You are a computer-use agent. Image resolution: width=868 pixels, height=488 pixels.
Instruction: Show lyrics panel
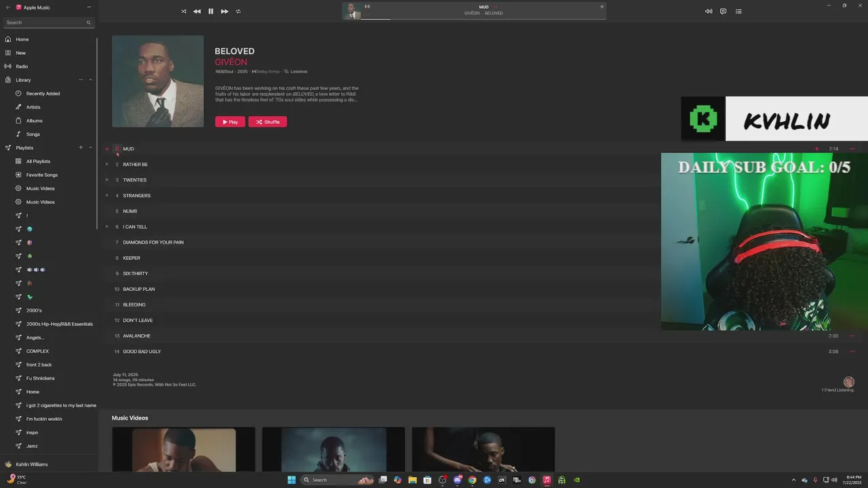[723, 12]
